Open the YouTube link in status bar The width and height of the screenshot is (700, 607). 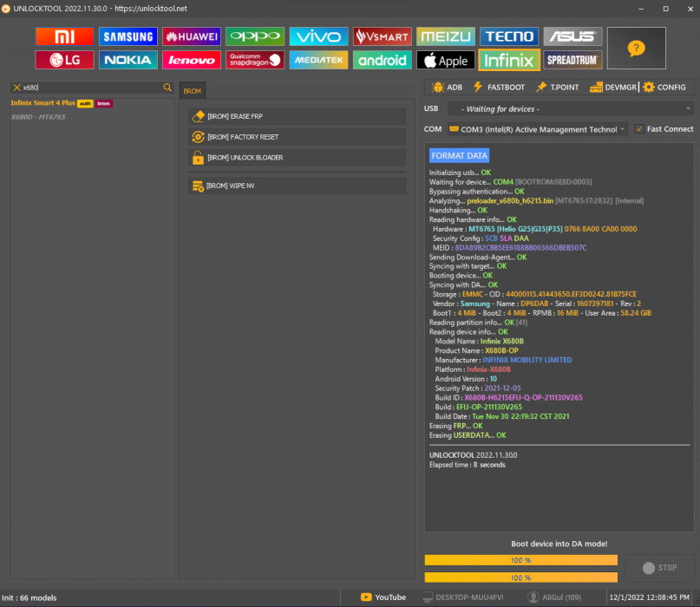coord(383,597)
